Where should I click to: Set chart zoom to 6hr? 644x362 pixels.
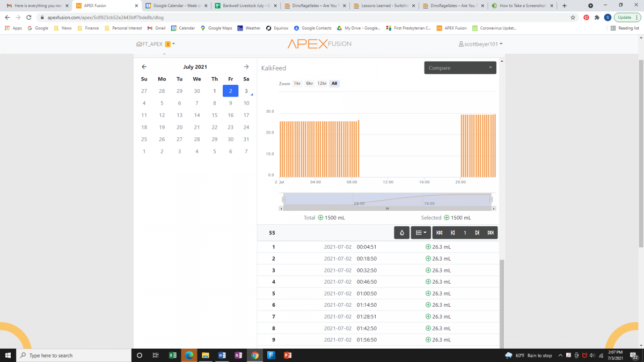[310, 84]
